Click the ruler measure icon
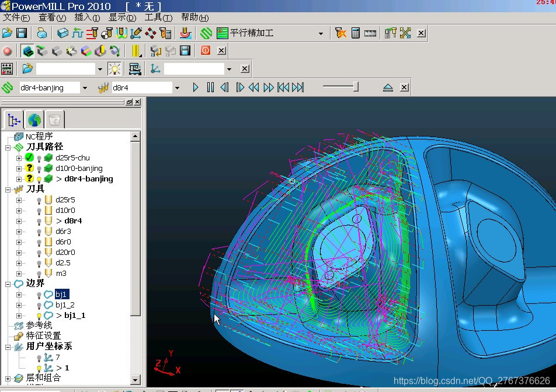This screenshot has height=392, width=556. click(x=370, y=33)
